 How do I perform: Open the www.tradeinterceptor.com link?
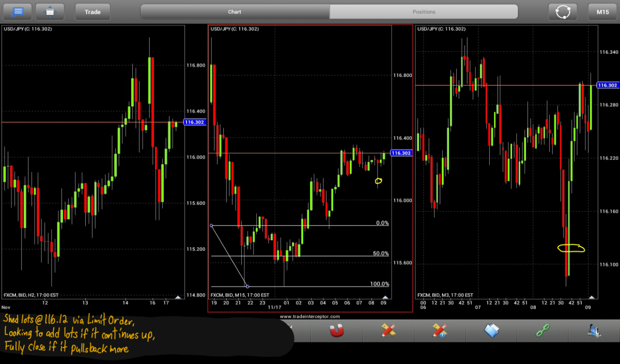tap(310, 316)
